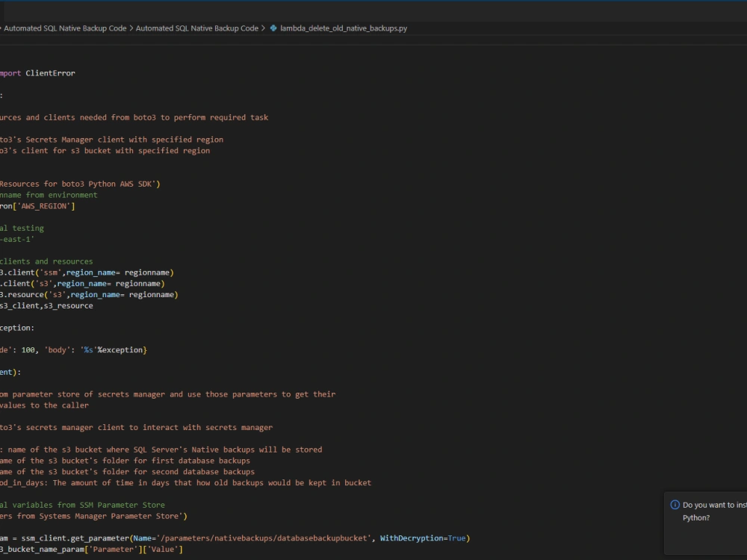The height and width of the screenshot is (560, 747).
Task: Click the 'ent):' function signature line
Action: coord(10,372)
